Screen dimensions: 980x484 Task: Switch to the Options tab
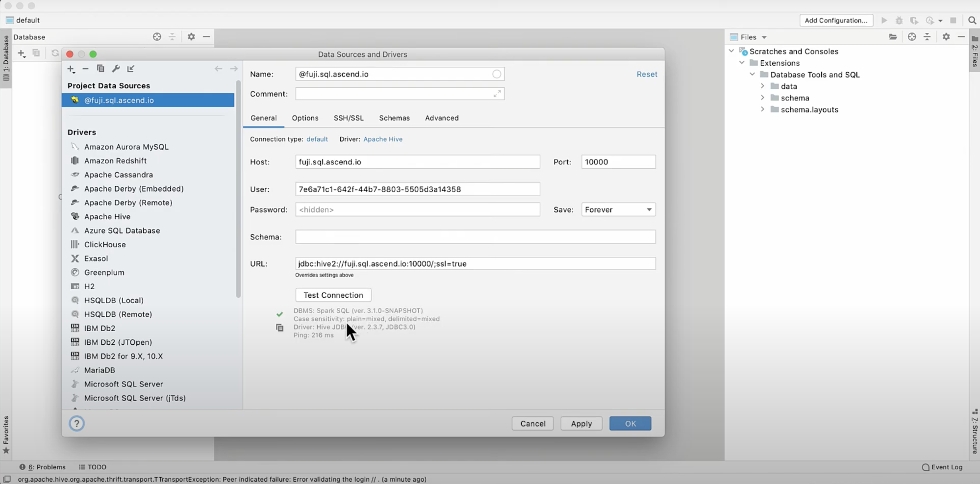click(x=305, y=118)
